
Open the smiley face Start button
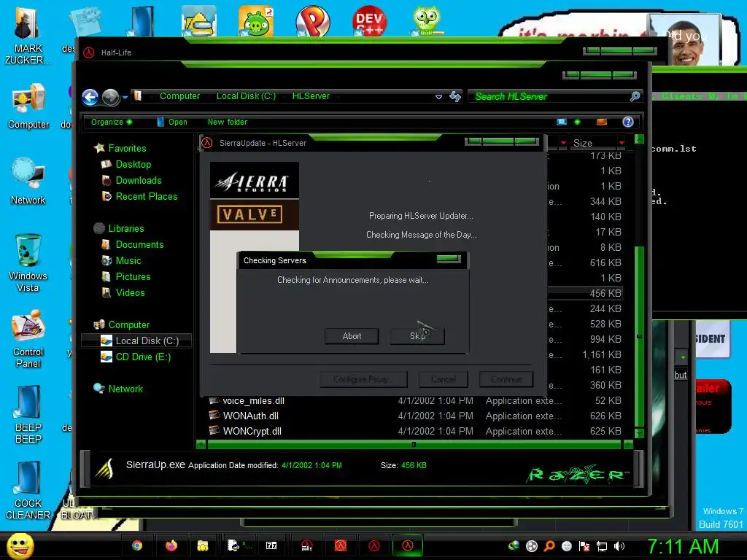pyautogui.click(x=20, y=546)
